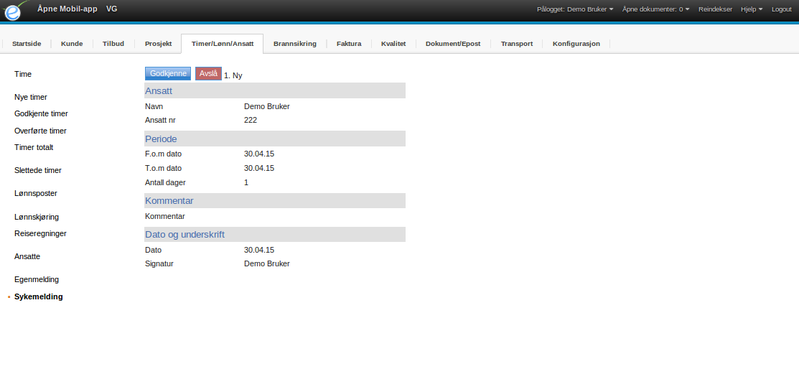Viewport: 799px width, 374px height.
Task: Open the Dokument/Epost tab
Action: click(x=453, y=44)
